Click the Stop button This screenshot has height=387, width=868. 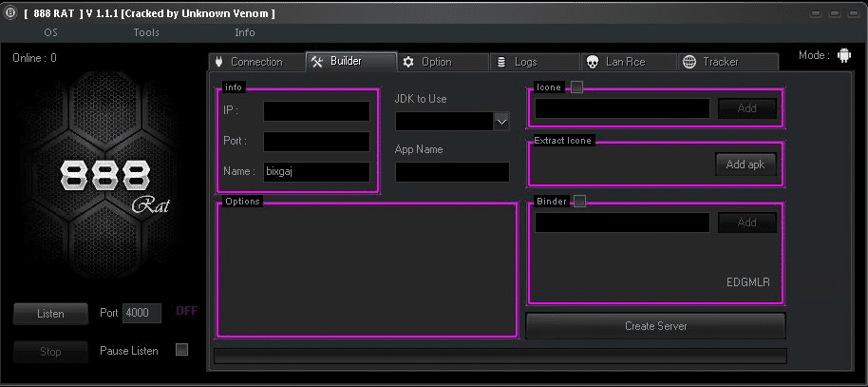50,352
